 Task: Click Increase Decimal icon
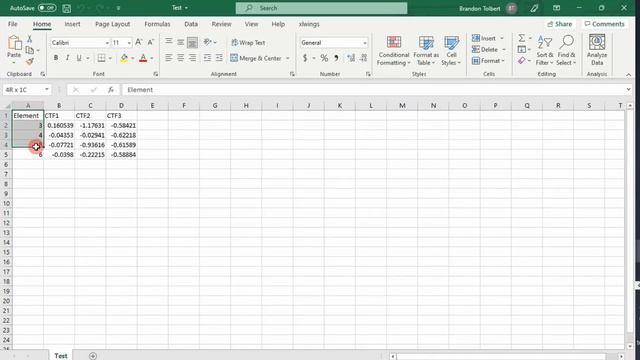351,58
